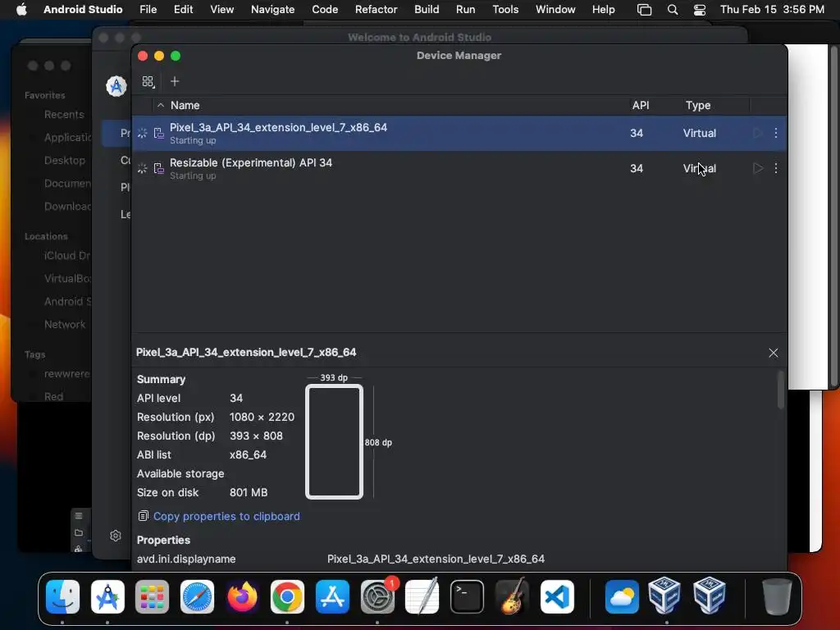Click the Type column header
This screenshot has width=840, height=630.
tap(698, 105)
